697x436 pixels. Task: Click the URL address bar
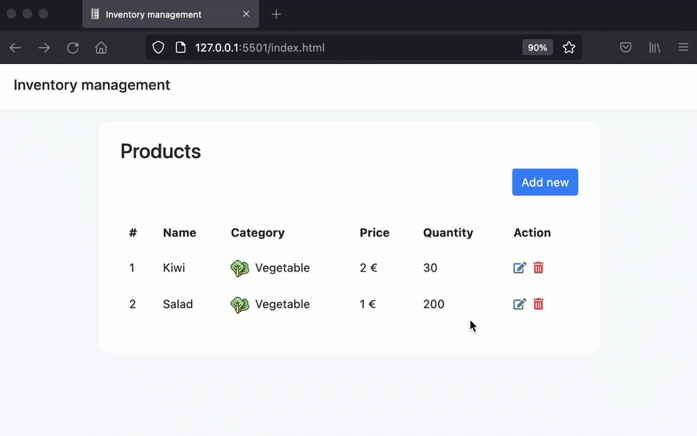(350, 48)
